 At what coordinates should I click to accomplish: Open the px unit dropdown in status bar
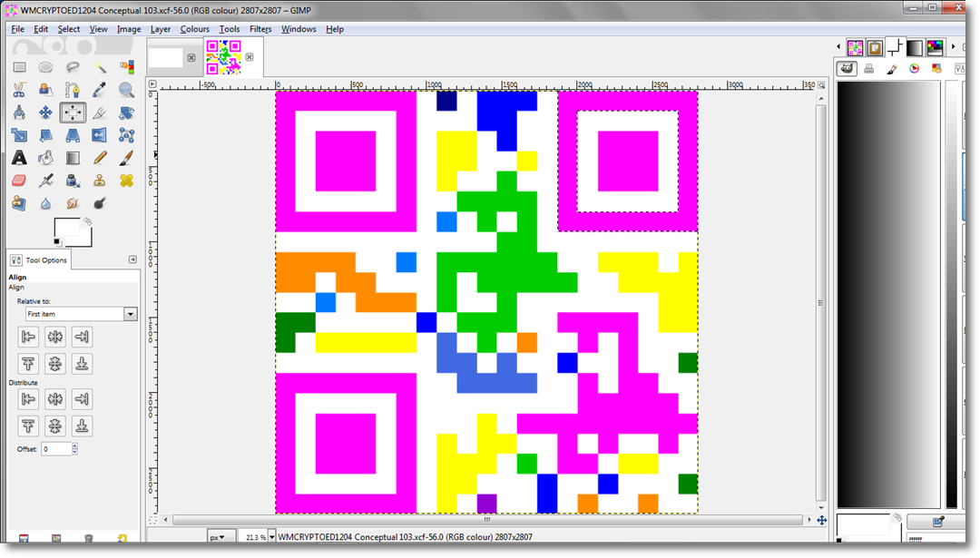click(221, 537)
